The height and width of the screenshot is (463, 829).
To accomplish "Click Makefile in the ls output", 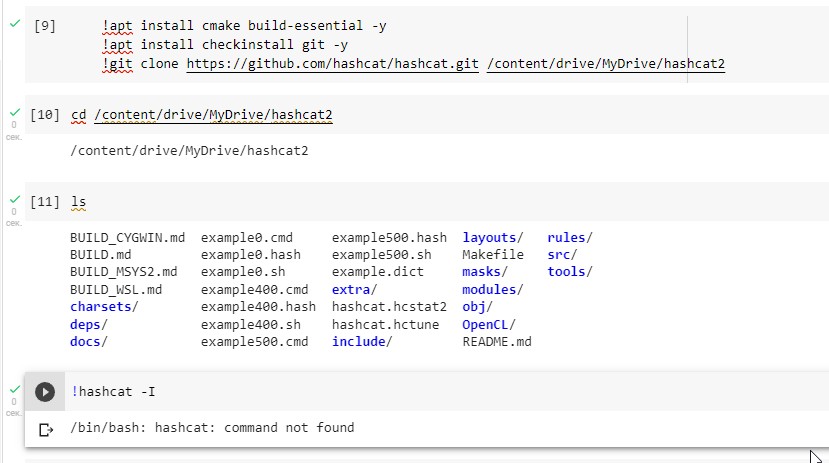I will (x=493, y=255).
